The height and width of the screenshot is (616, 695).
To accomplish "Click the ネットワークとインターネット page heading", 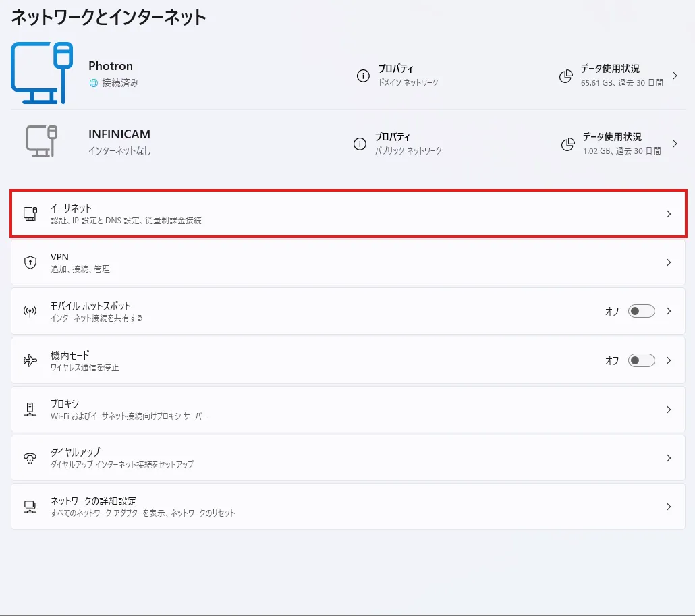I will pos(109,18).
